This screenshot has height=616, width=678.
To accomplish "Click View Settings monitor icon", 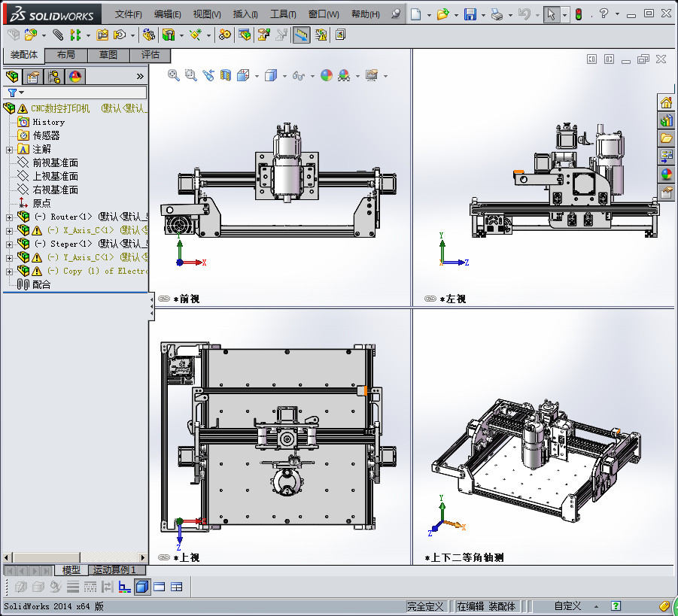I will tap(372, 75).
